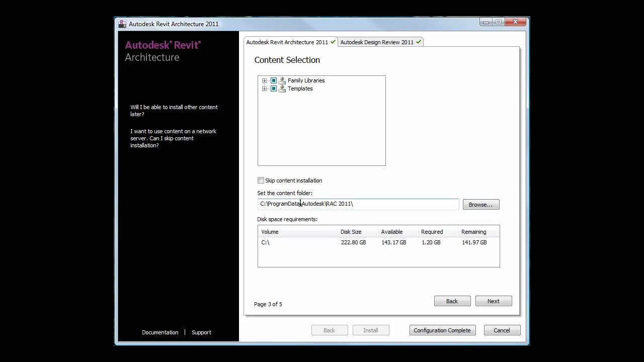Click the Disk Size column header

point(357,232)
